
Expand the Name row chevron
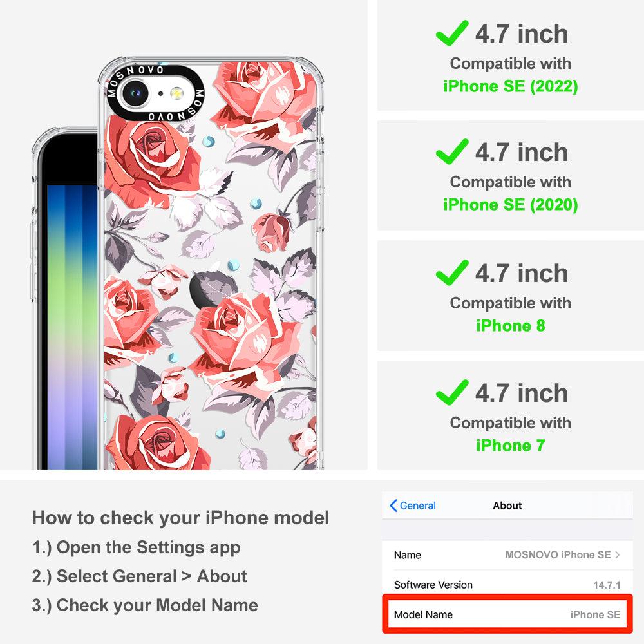click(x=618, y=555)
